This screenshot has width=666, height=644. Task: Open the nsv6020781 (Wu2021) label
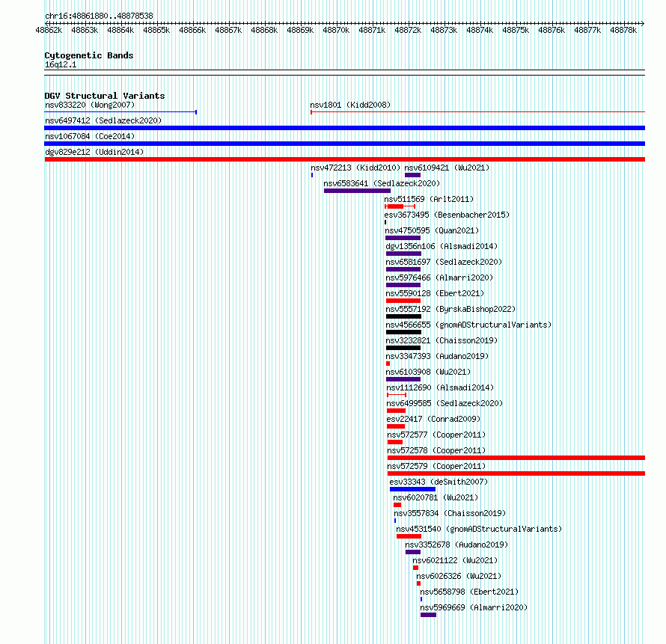[436, 497]
